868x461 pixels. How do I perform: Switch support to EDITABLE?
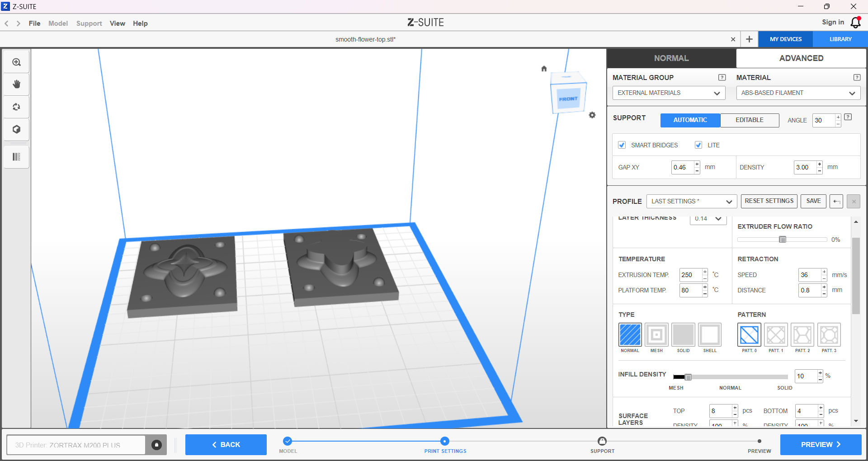[x=750, y=120]
